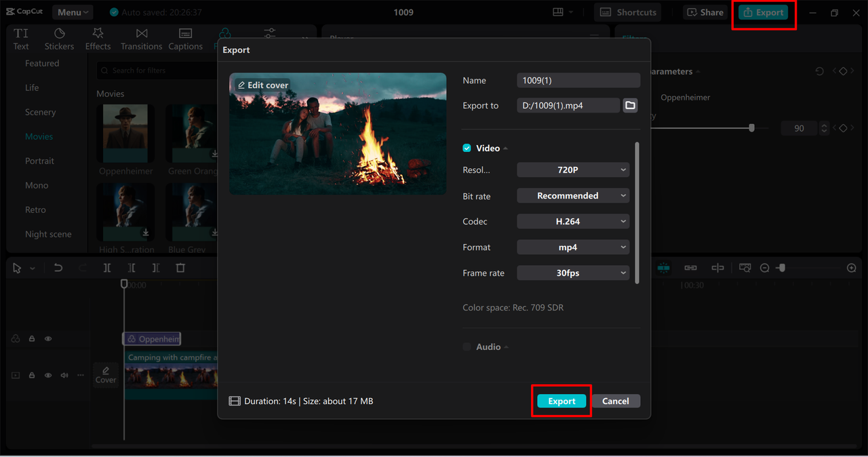Hide the main video track eye icon

click(x=48, y=375)
